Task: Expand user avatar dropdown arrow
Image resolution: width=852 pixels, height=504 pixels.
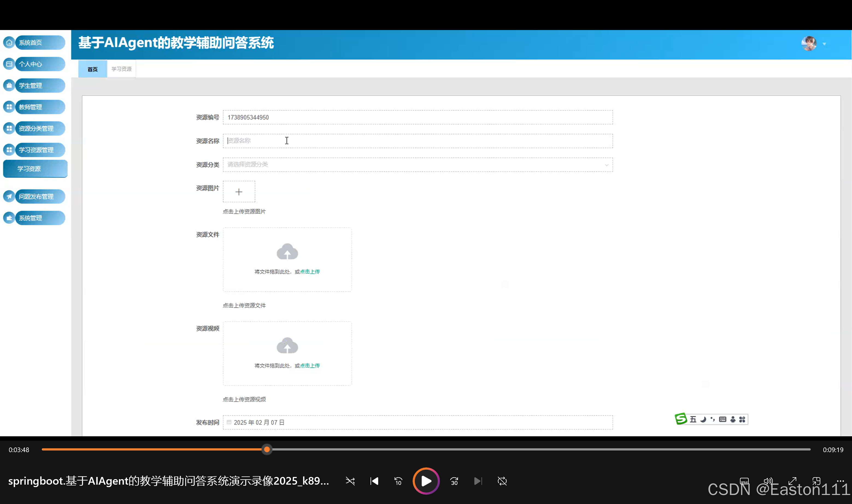Action: (x=824, y=44)
